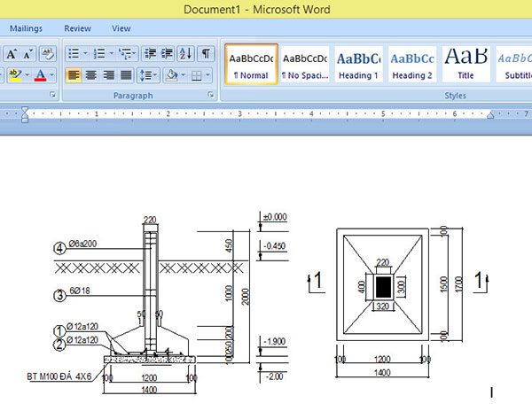Switch to the View tab
532x411 pixels.
click(x=121, y=28)
